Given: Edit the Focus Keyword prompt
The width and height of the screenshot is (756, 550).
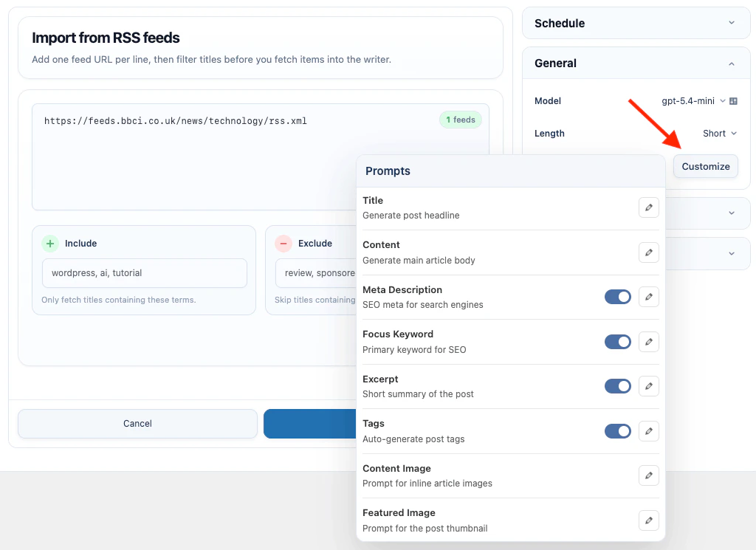Looking at the screenshot, I should tap(648, 342).
